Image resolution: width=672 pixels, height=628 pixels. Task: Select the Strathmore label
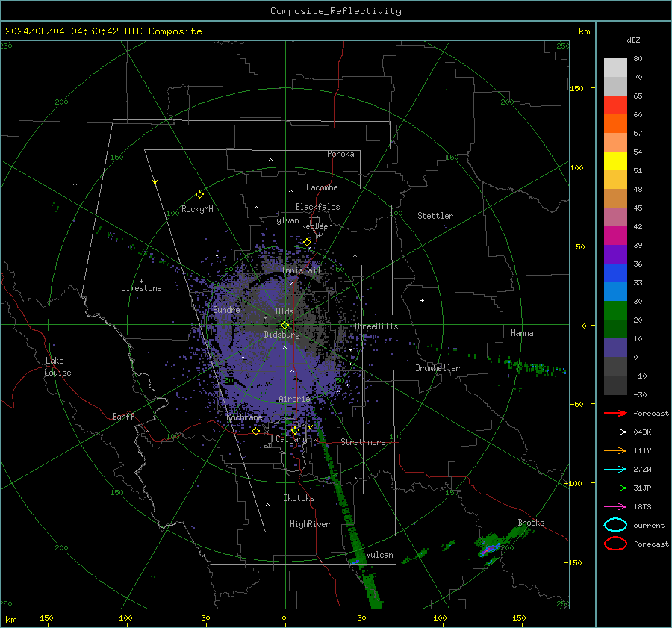pyautogui.click(x=363, y=442)
